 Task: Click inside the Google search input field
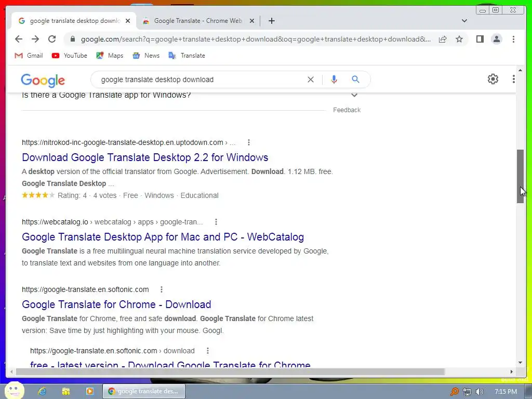click(x=200, y=79)
